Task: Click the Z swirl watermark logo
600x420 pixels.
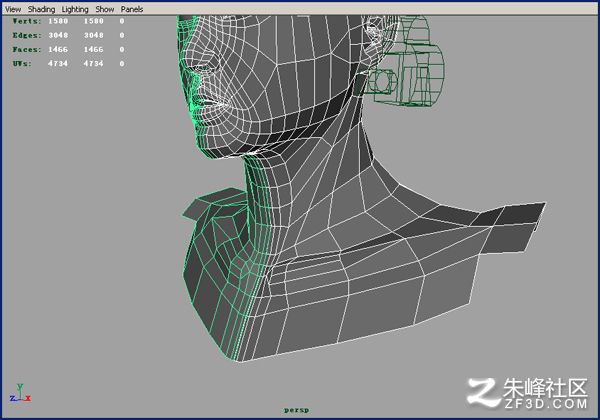Action: click(483, 392)
